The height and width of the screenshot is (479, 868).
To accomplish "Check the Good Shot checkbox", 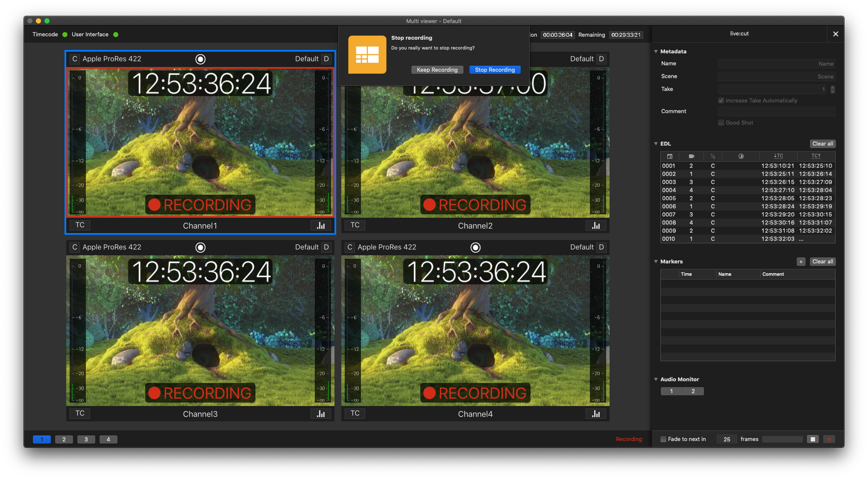I will coord(721,123).
